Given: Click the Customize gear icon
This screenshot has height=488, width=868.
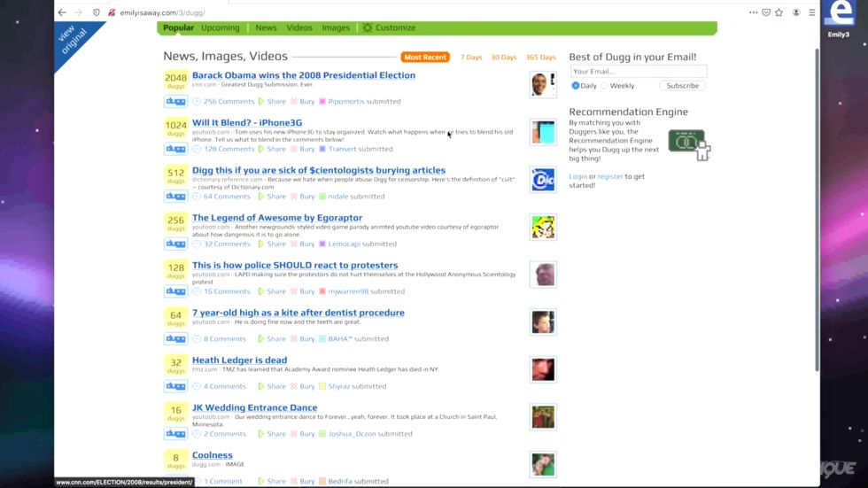Looking at the screenshot, I should [x=367, y=27].
